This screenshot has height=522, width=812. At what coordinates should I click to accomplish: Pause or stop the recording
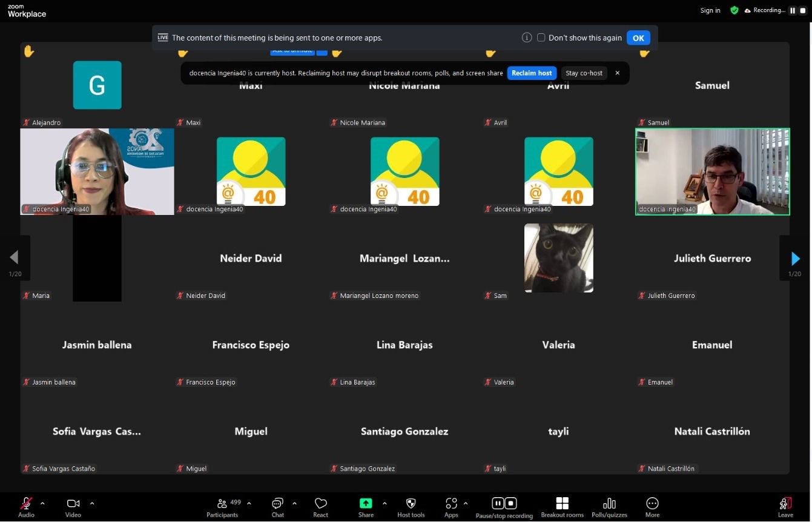click(x=504, y=507)
